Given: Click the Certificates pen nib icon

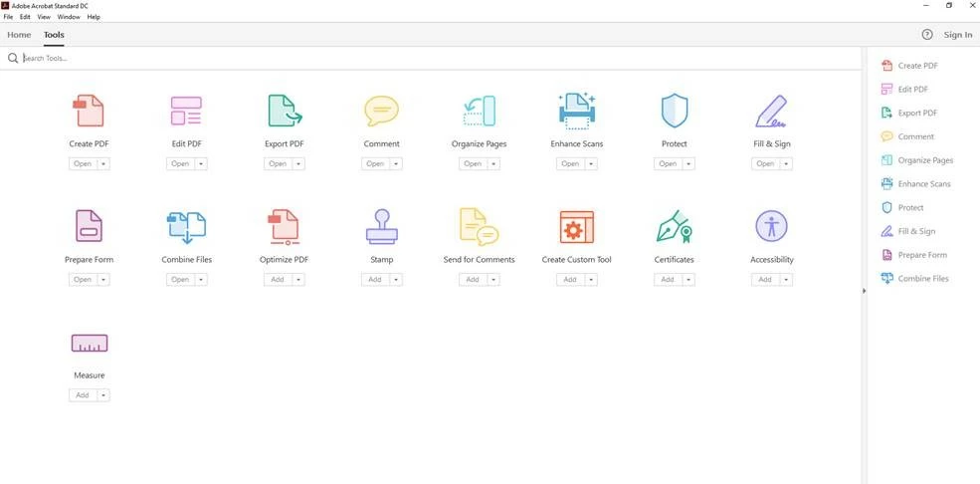Looking at the screenshot, I should coord(674,226).
